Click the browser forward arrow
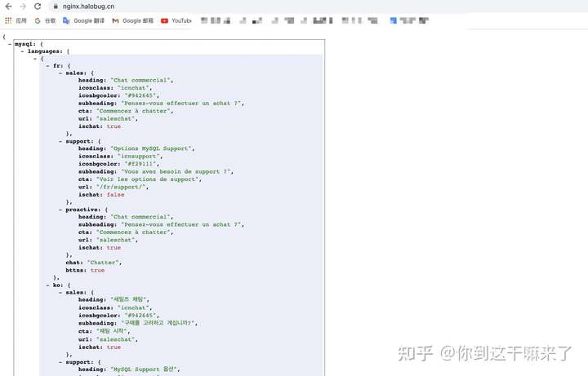Viewport: 588px width, 376px height. click(x=23, y=7)
